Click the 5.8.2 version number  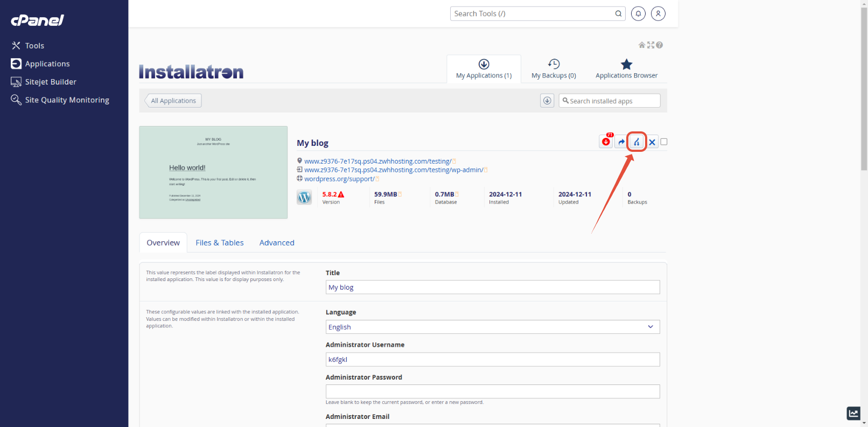pos(330,194)
